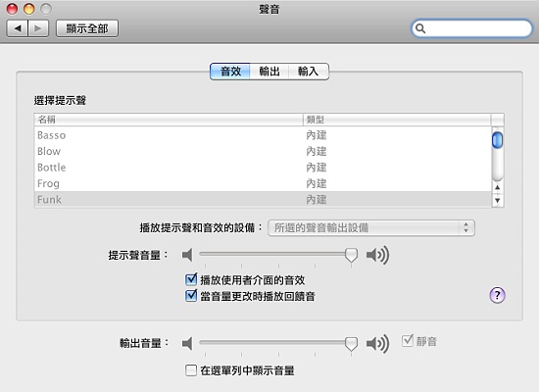The width and height of the screenshot is (539, 392).
Task: Switch to the 音效 tab
Action: click(x=230, y=72)
